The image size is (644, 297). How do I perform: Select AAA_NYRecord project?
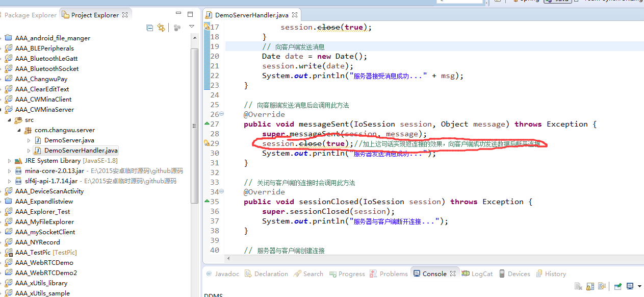[x=38, y=242]
